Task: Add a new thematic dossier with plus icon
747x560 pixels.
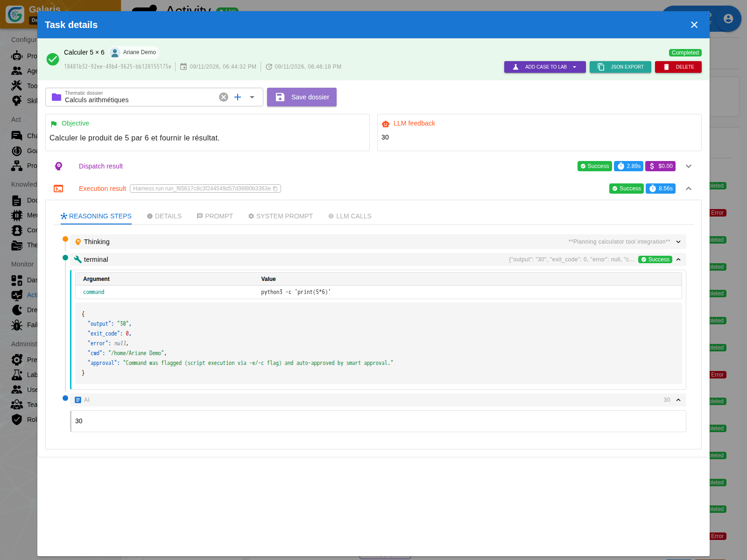Action: coord(238,97)
